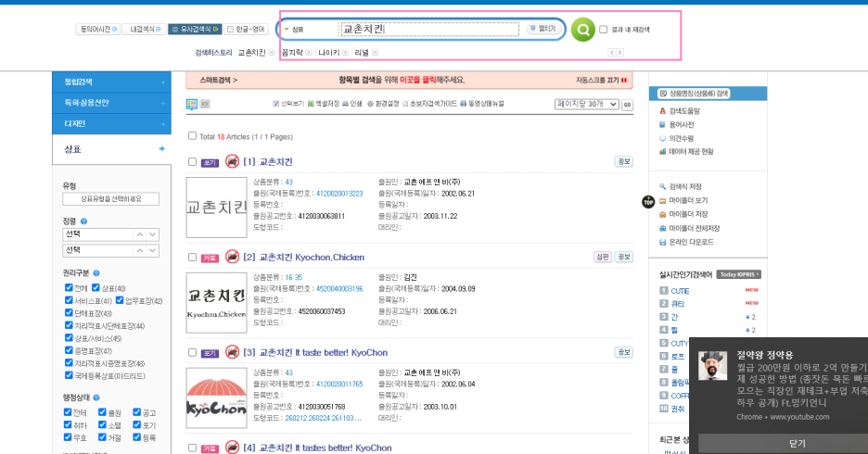
Task: Click the 교촌치킨 search input field
Action: [429, 30]
